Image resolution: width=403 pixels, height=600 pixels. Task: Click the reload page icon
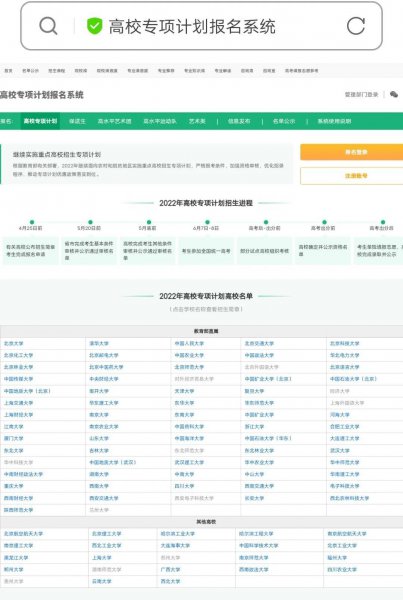click(356, 26)
